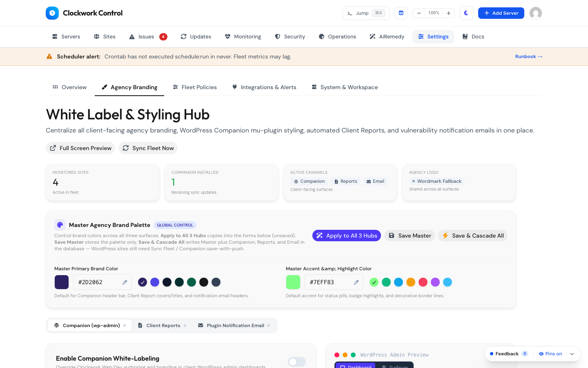
Task: Open the Updates refresh section
Action: click(x=196, y=37)
